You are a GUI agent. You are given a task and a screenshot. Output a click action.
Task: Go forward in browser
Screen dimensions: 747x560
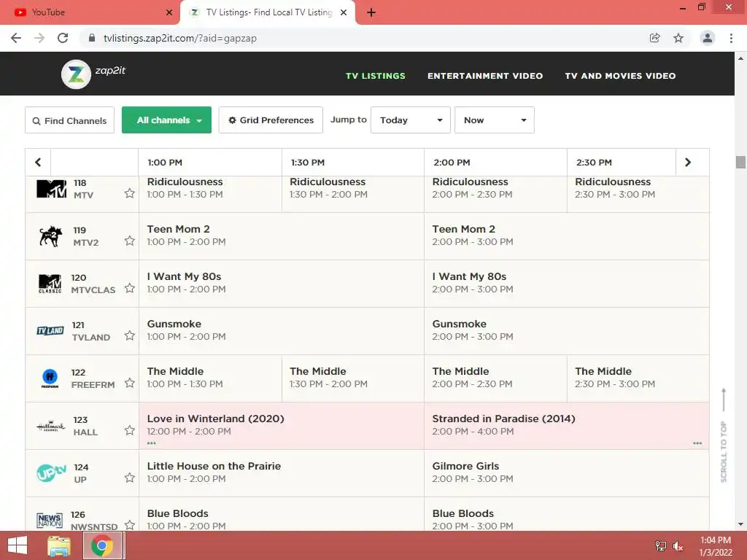(39, 38)
